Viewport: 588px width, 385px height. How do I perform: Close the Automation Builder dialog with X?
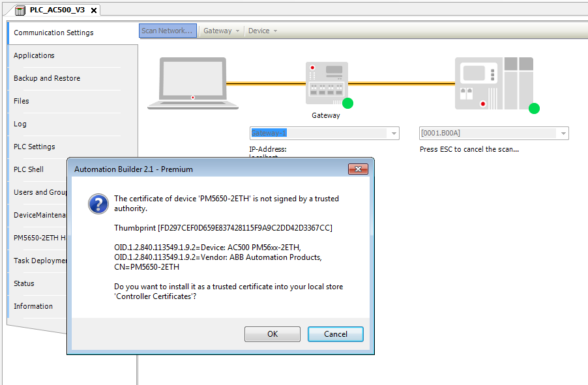[x=358, y=169]
